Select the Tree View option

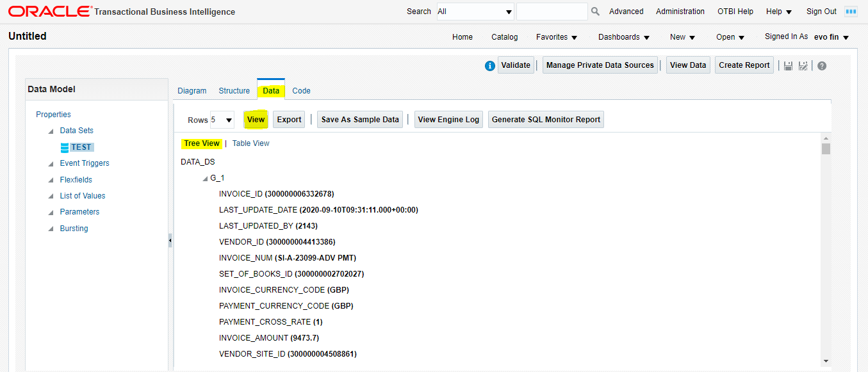click(202, 143)
